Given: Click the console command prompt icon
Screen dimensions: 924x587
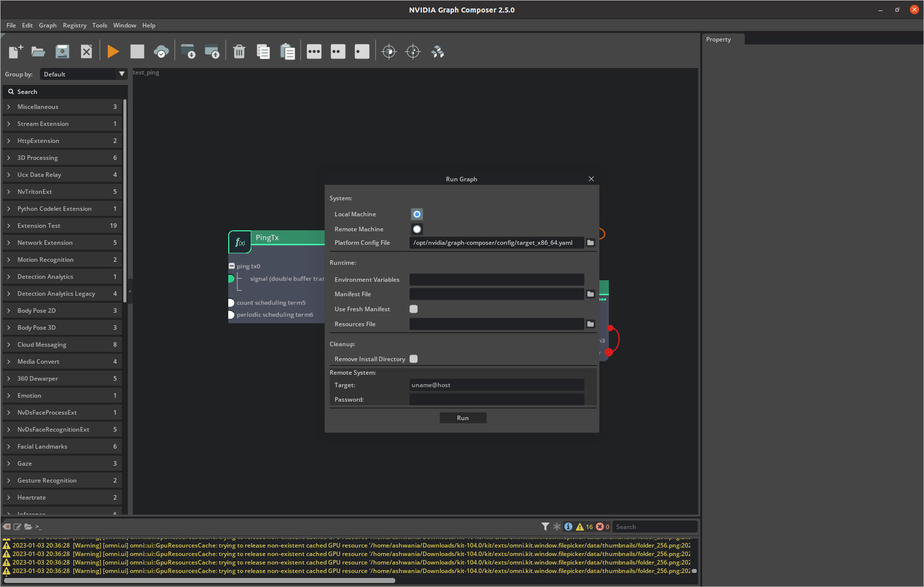Looking at the screenshot, I should [x=38, y=527].
